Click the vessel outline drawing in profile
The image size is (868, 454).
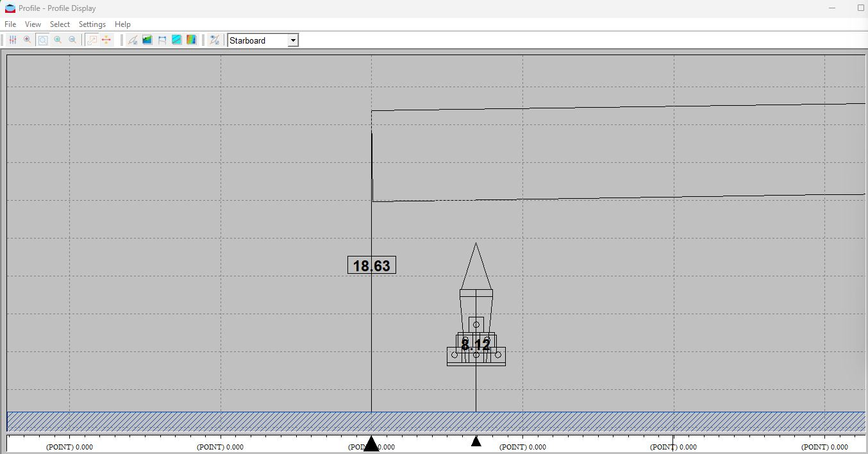click(476, 305)
